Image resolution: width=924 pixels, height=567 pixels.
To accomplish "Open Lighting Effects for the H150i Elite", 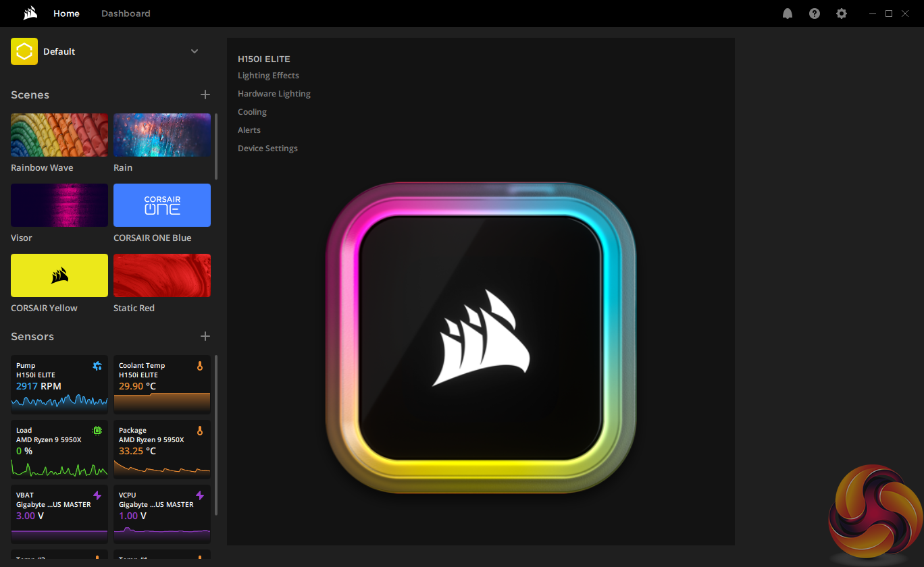I will (268, 76).
